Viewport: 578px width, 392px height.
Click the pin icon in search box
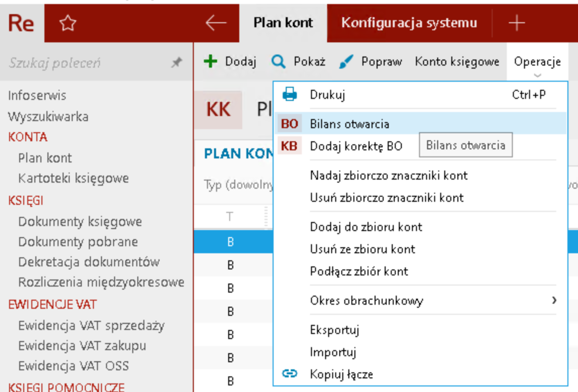176,63
